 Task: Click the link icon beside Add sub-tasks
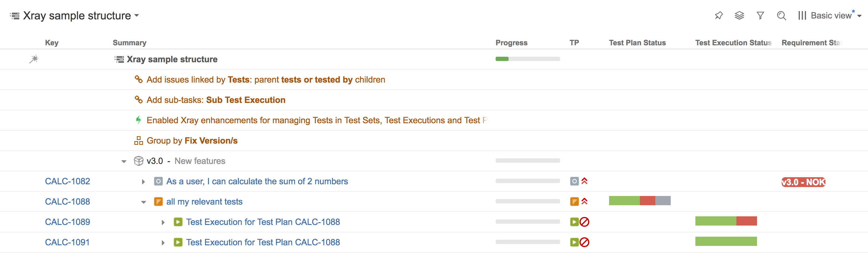tap(138, 100)
